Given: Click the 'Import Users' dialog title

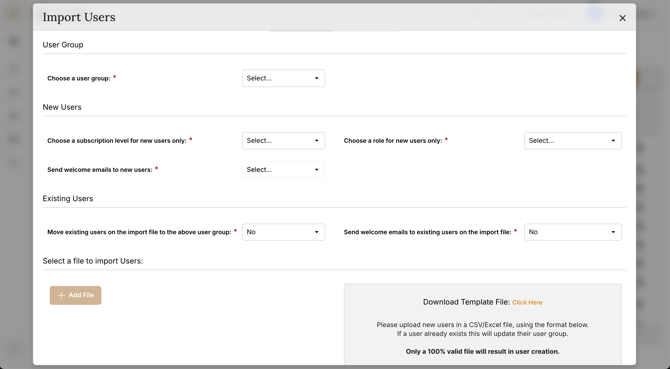Looking at the screenshot, I should (x=79, y=17).
